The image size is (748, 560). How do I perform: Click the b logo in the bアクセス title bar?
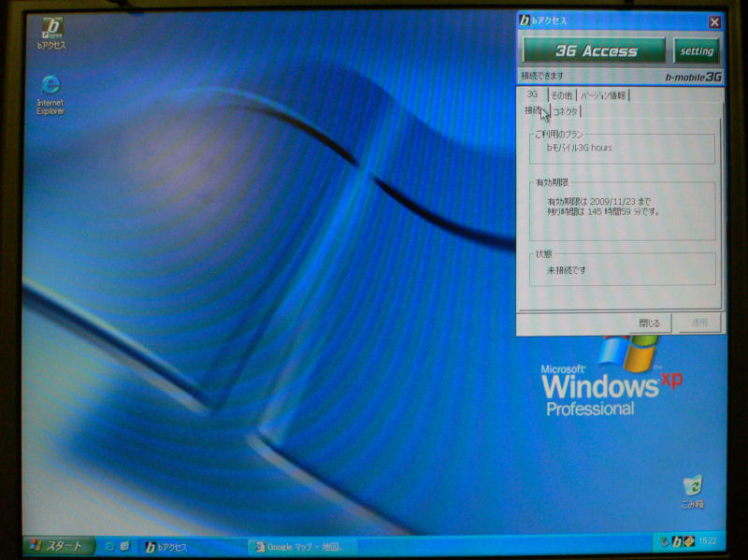525,21
